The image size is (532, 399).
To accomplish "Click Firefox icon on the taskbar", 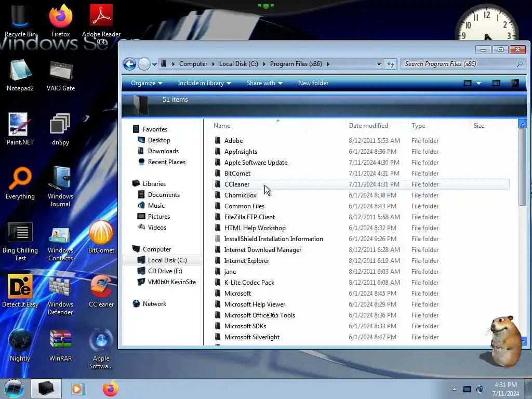I will tap(111, 389).
